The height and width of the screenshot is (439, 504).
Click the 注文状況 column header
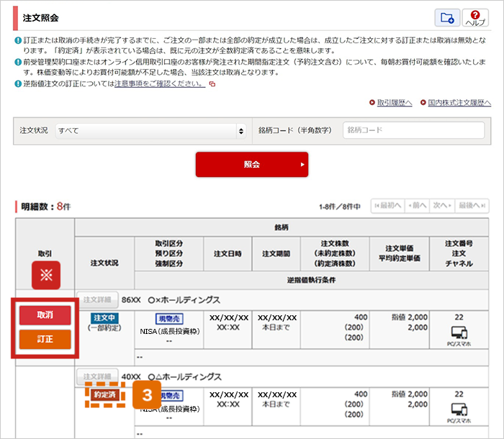point(104,263)
